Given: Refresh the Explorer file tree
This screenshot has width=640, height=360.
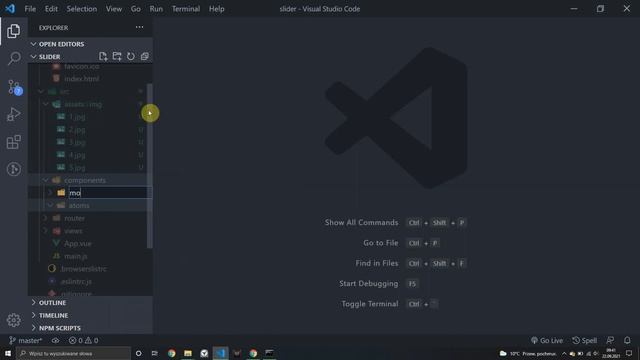Looking at the screenshot, I should pyautogui.click(x=131, y=56).
